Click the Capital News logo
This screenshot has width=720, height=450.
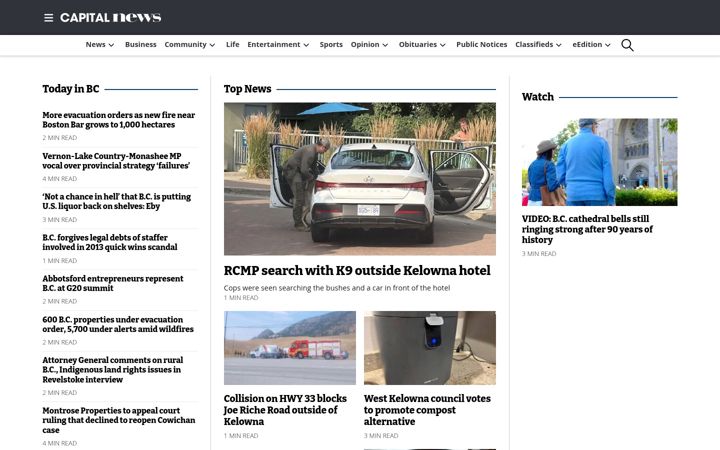point(111,17)
